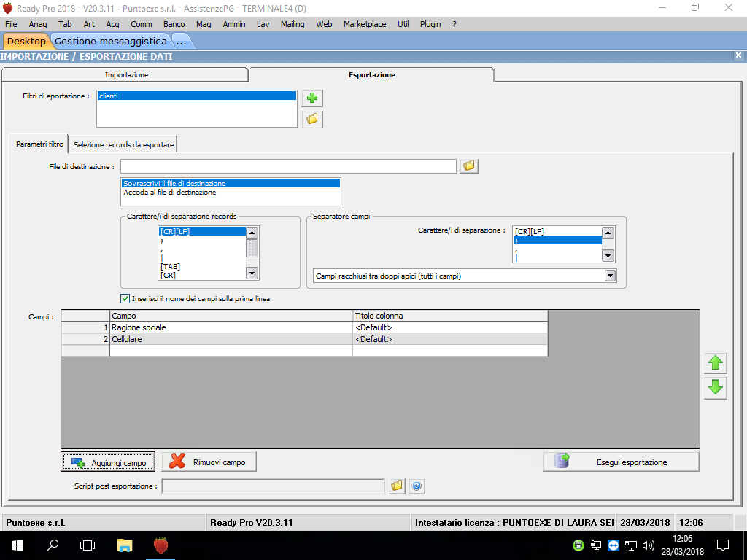Screen dimensions: 747x560
Task: Browse for destination file folder icon
Action: click(469, 166)
